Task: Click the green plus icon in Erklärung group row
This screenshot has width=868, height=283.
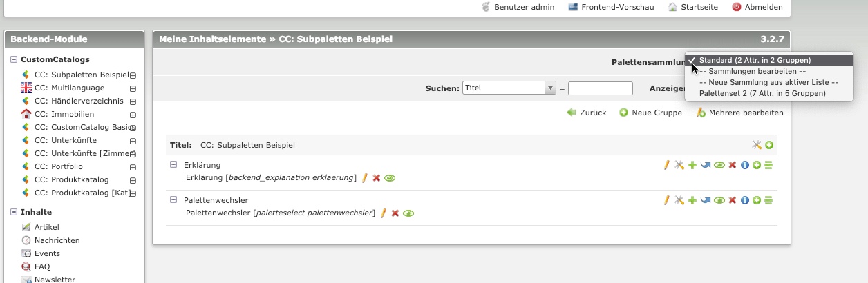Action: [692, 165]
